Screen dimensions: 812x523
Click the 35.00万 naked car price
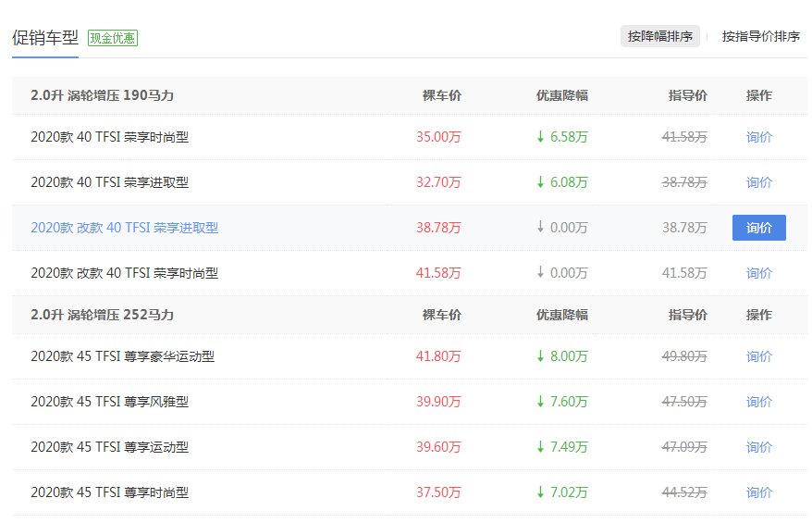(x=438, y=137)
